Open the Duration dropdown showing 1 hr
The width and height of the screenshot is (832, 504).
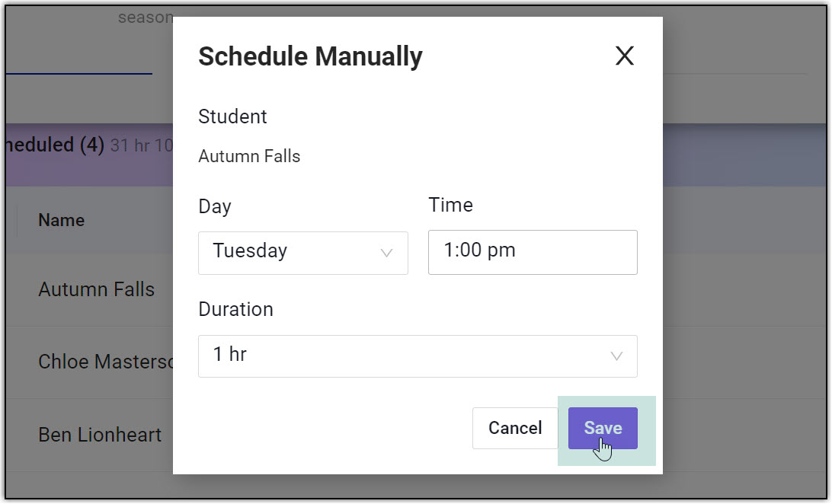point(417,356)
